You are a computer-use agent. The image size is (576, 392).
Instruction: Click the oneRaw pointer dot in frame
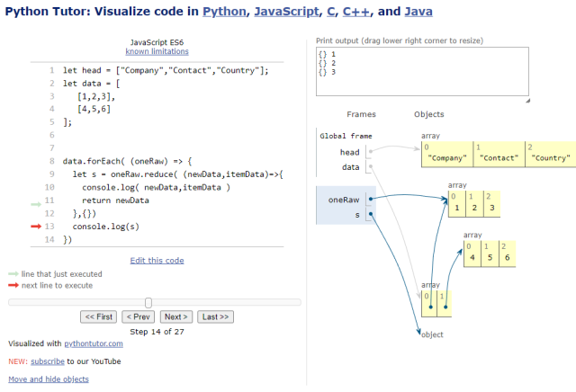pos(371,199)
